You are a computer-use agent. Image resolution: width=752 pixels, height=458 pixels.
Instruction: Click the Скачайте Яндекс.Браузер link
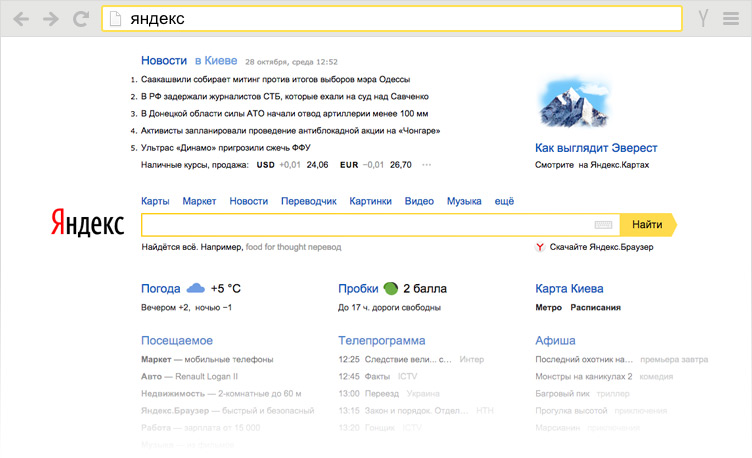click(x=601, y=247)
